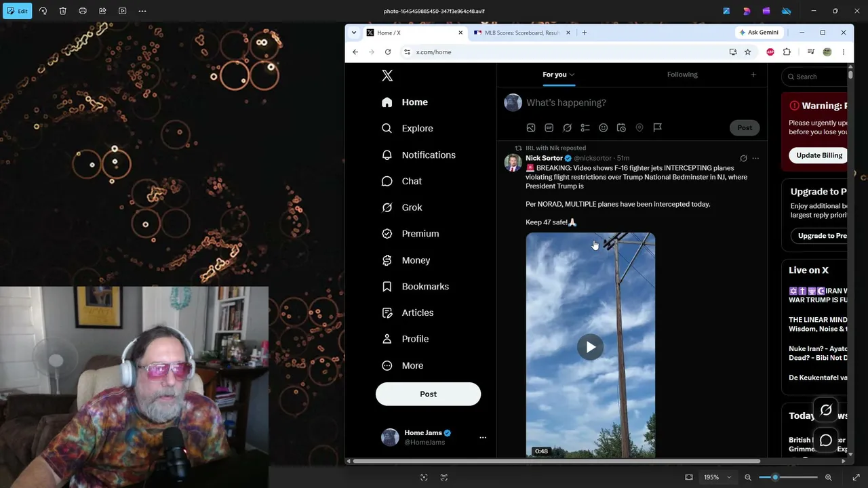Click the large Post button in sidebar
868x488 pixels.
428,394
